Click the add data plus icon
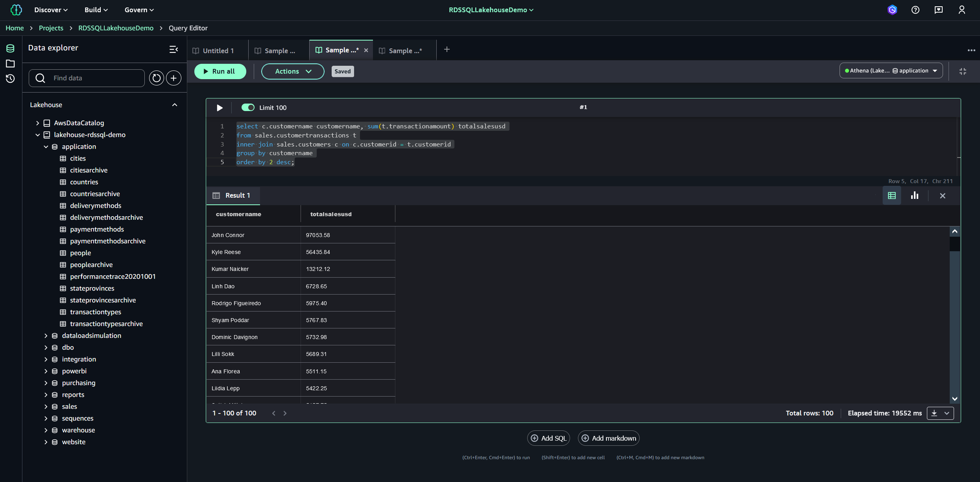The width and height of the screenshot is (980, 482). [x=173, y=78]
